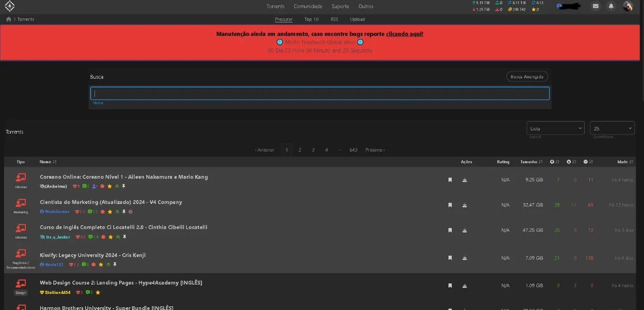644x310 pixels.
Task: Go to results page 2
Action: click(300, 150)
